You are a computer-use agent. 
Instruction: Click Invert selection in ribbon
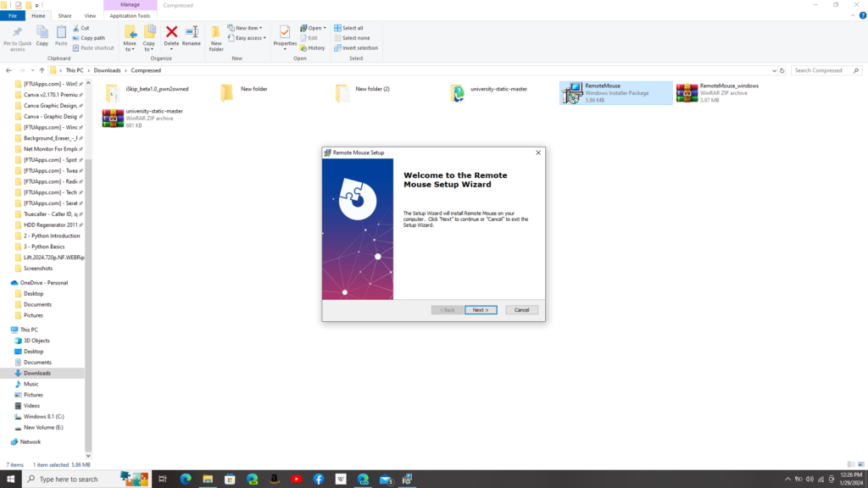356,47
